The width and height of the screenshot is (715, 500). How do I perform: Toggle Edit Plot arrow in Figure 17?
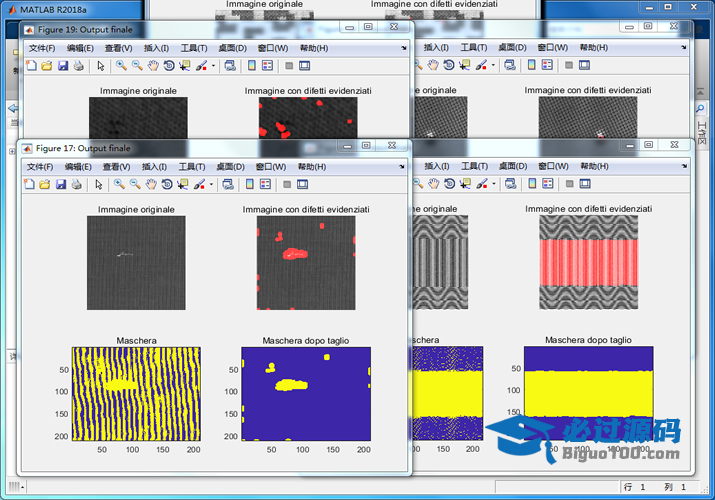point(100,184)
